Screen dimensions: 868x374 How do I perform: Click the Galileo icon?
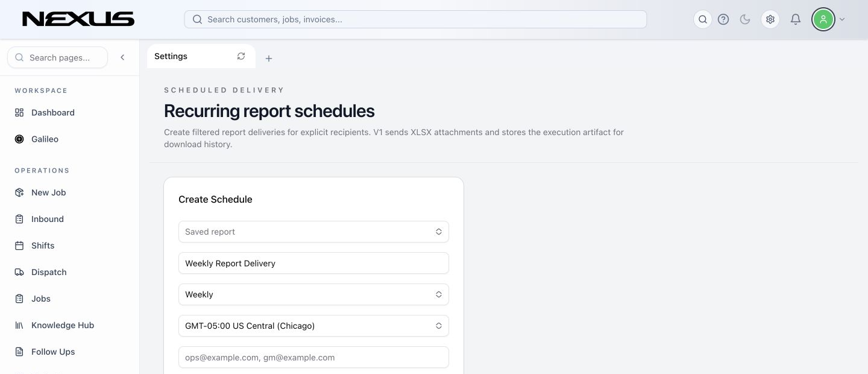click(19, 139)
